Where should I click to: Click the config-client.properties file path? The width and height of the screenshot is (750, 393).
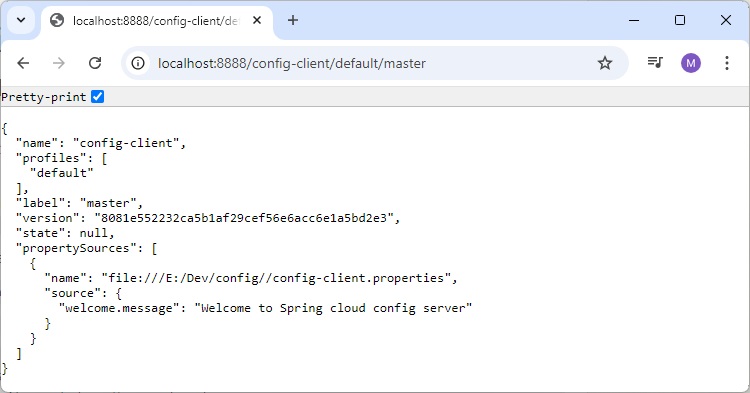[276, 278]
